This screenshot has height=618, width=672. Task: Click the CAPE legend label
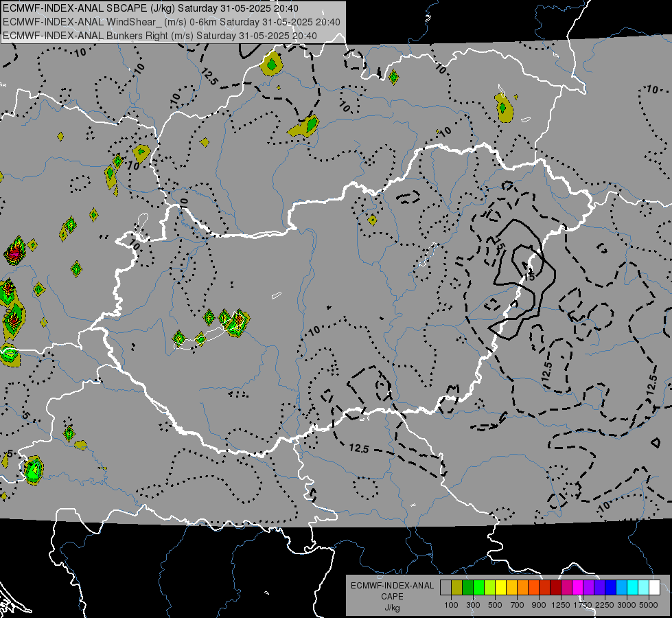(x=392, y=597)
